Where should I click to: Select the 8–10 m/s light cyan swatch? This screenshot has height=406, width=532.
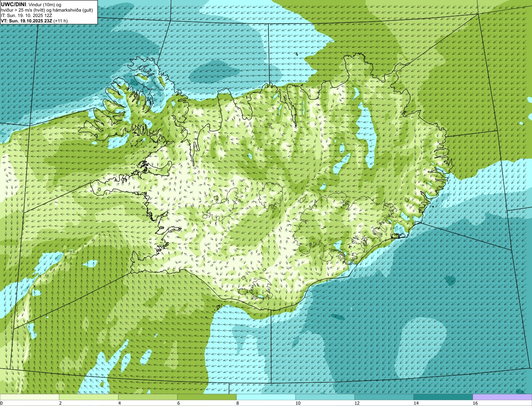(266, 397)
